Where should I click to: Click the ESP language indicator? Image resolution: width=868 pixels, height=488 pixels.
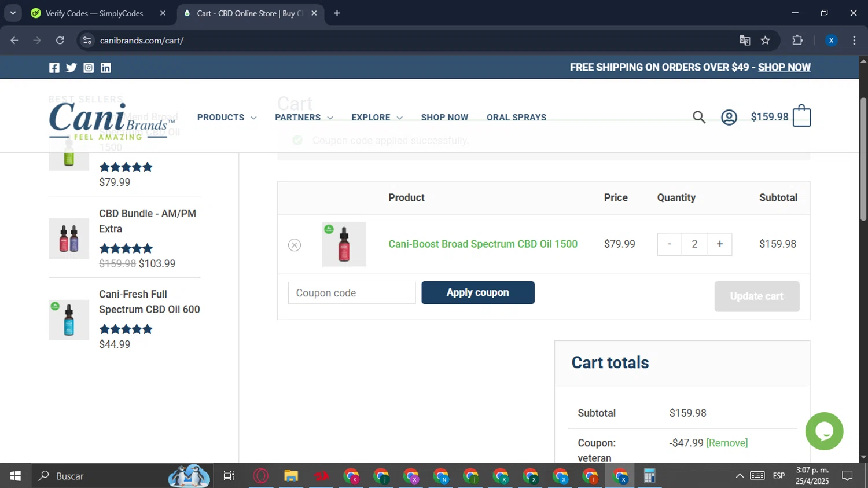click(779, 476)
